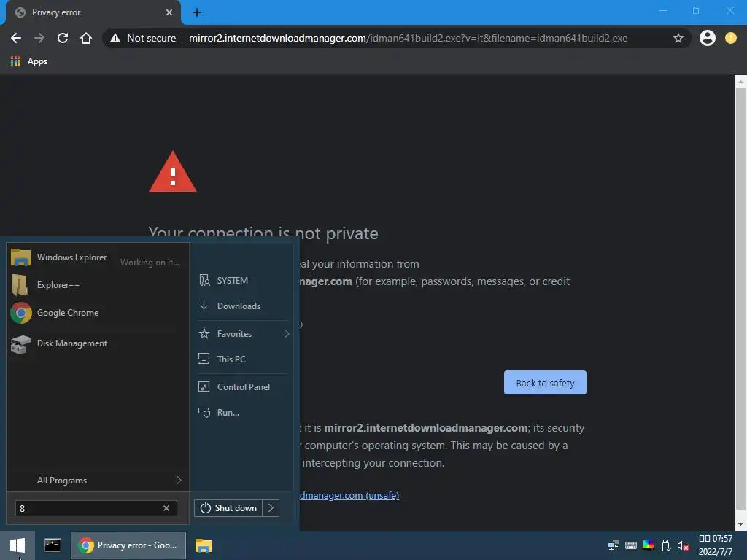Viewport: 747px width, 560px height.
Task: Bookmark this page with the star icon
Action: (x=678, y=38)
